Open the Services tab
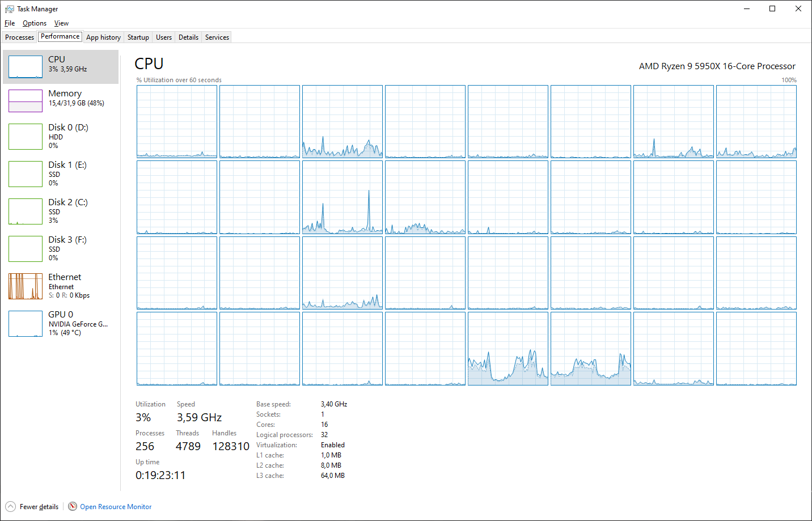This screenshot has height=521, width=812. [x=217, y=37]
